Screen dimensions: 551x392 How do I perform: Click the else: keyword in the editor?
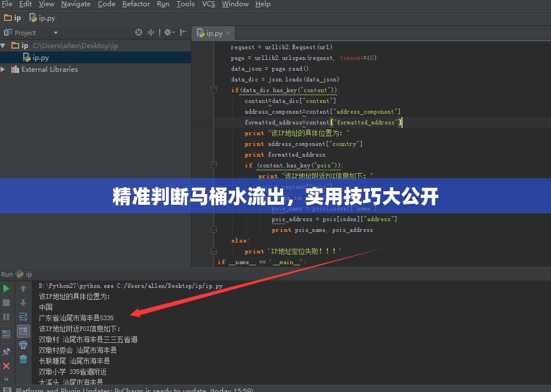(240, 241)
